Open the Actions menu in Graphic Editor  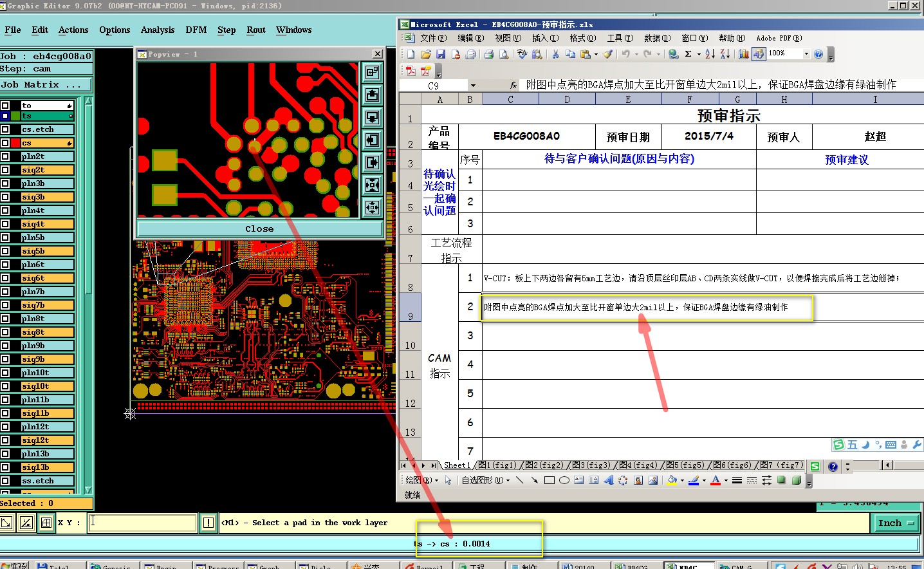point(73,30)
